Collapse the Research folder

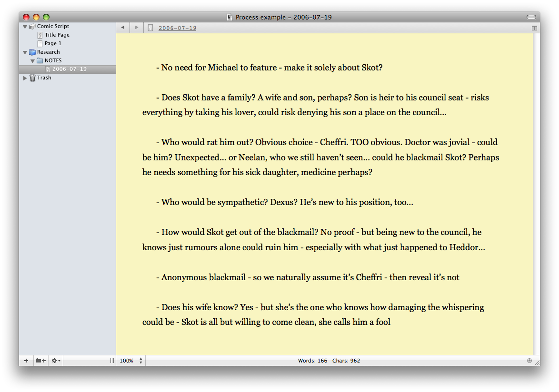(x=25, y=52)
